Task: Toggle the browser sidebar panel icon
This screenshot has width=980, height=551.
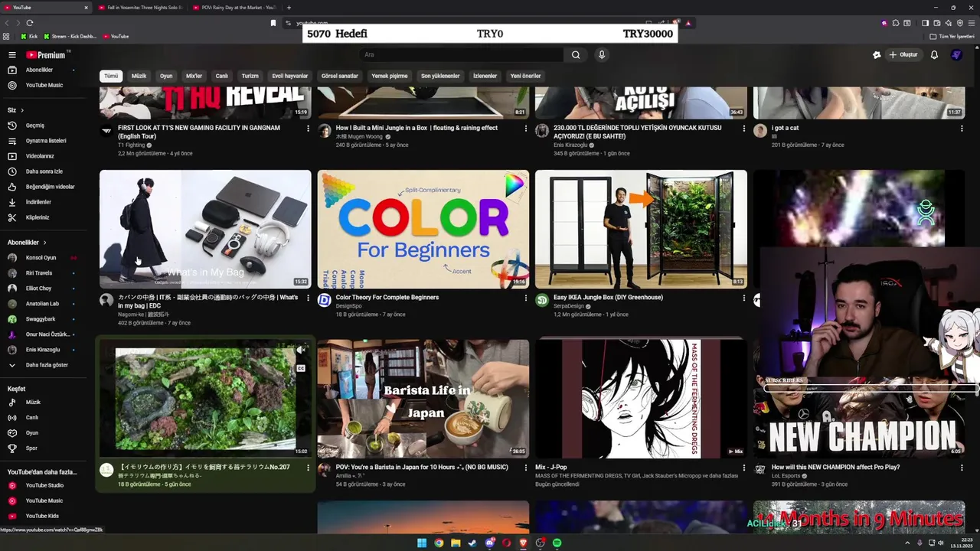Action: click(925, 23)
